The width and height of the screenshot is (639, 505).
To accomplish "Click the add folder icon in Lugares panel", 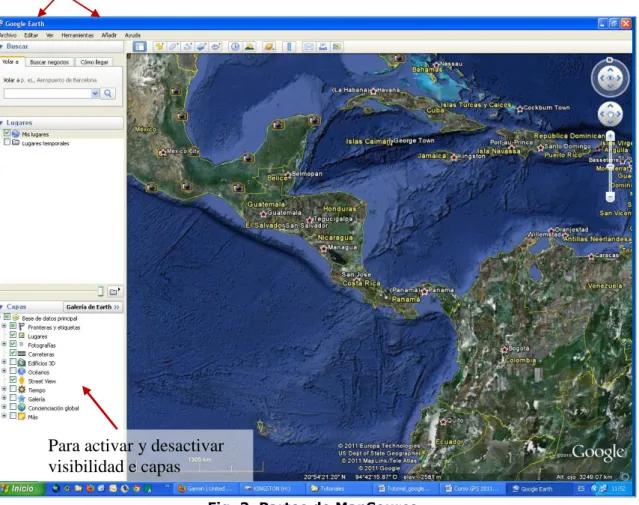I will pyautogui.click(x=114, y=291).
